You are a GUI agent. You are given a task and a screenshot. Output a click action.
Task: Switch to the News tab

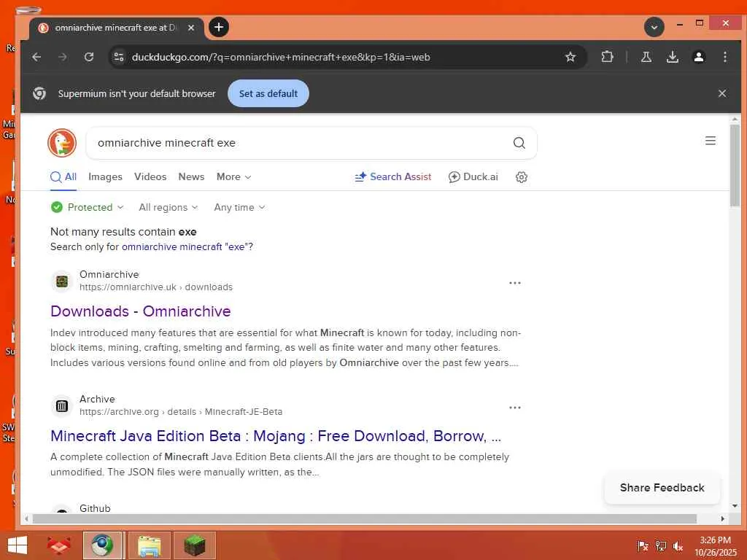pos(191,176)
